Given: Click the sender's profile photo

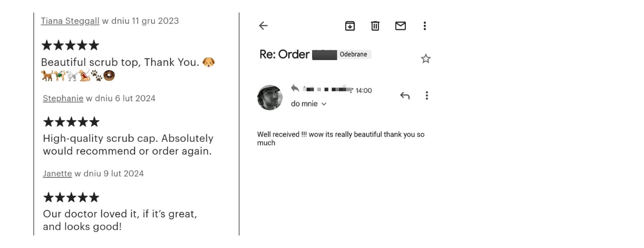Looking at the screenshot, I should click(270, 97).
